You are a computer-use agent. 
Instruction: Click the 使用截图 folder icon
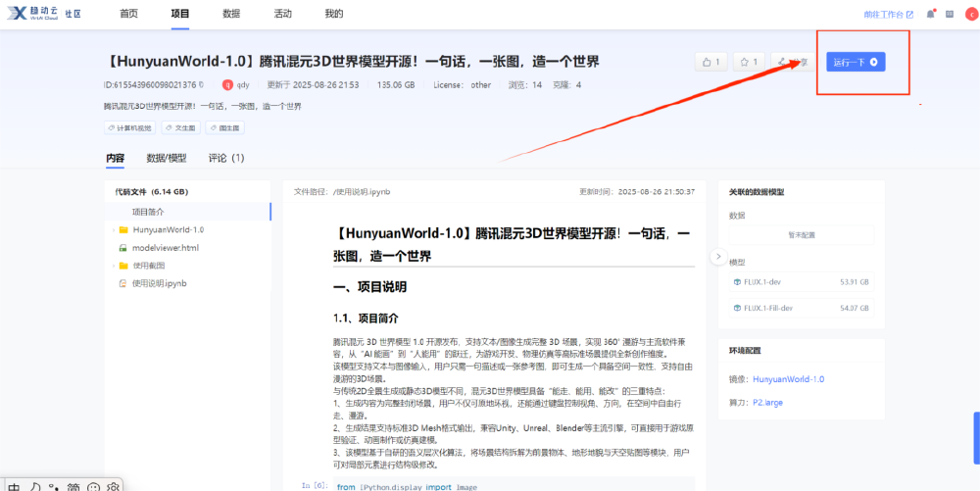click(123, 266)
